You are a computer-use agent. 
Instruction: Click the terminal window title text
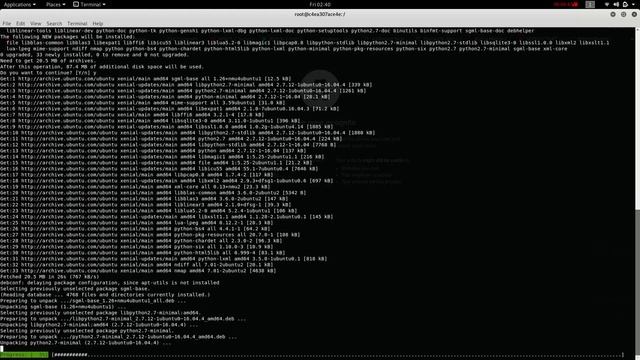320,14
